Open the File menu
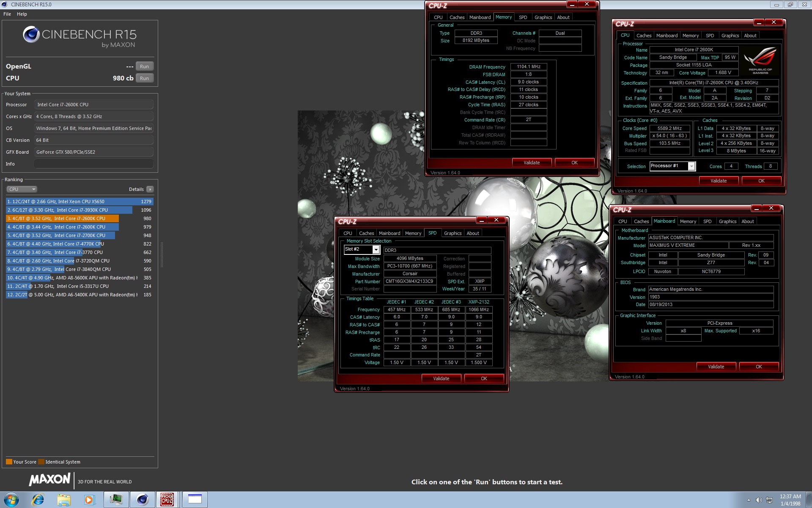The image size is (812, 508). tap(7, 14)
